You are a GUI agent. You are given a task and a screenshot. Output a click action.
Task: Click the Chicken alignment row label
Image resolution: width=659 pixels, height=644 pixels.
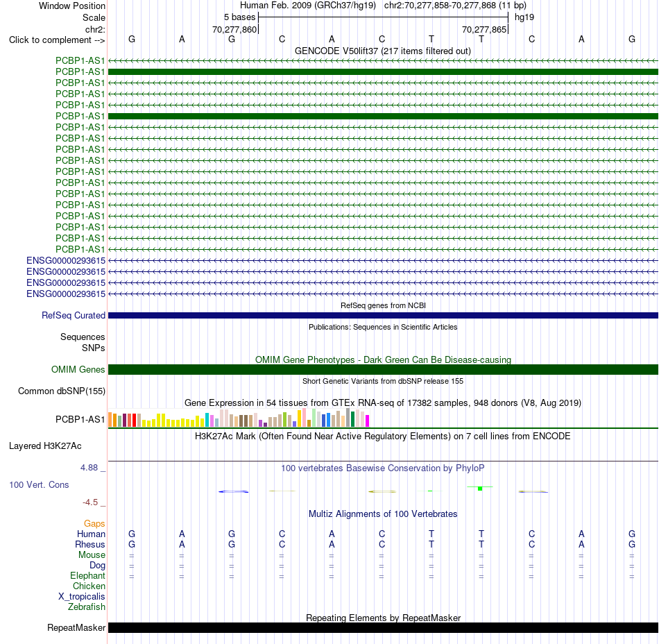pyautogui.click(x=89, y=586)
